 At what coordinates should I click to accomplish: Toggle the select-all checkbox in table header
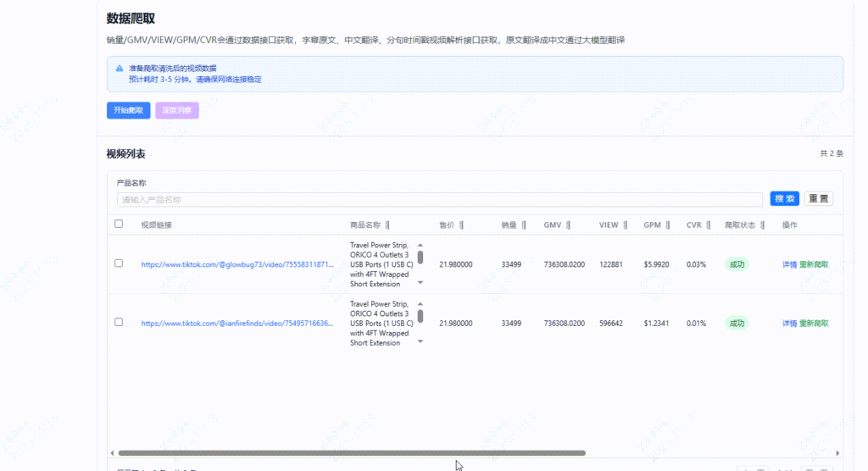coord(119,224)
